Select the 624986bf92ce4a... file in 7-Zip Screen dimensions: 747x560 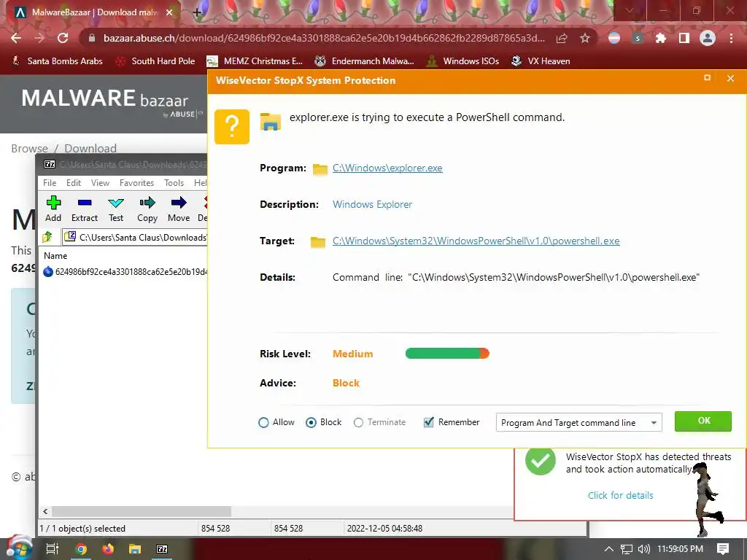click(x=125, y=272)
